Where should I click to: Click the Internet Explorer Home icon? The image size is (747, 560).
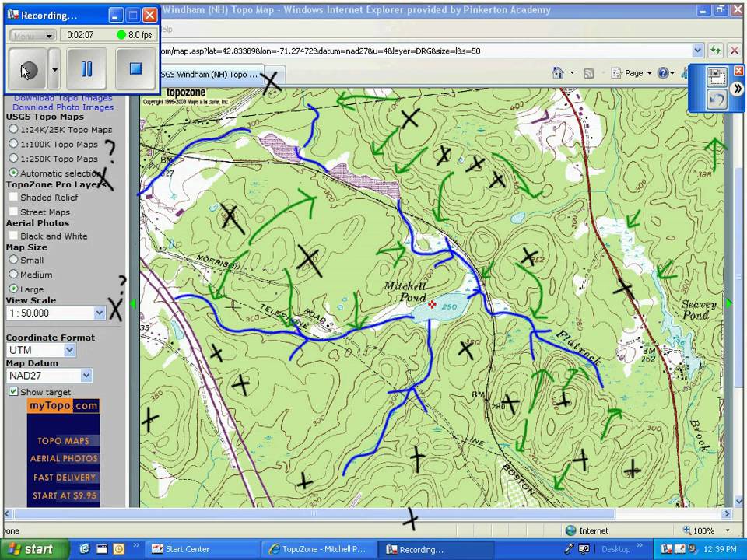[558, 73]
